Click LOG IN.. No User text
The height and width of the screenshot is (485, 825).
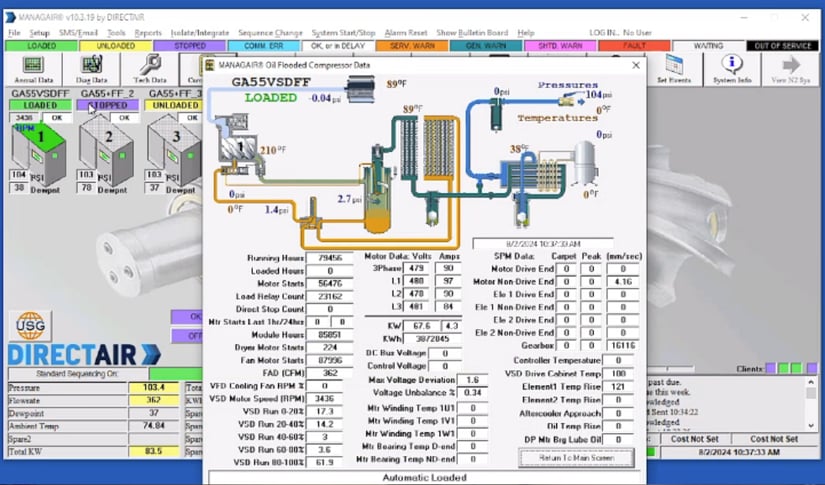(620, 33)
